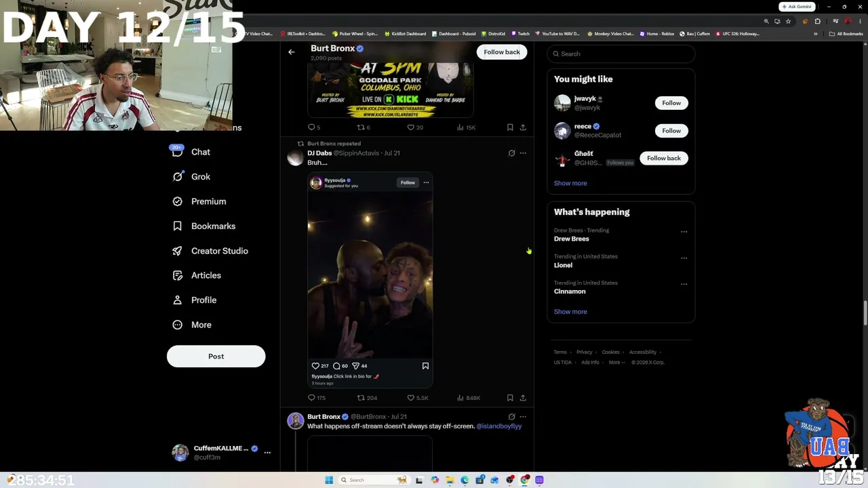Open the DistroKid bookmark
This screenshot has width=868, height=488.
tap(494, 34)
